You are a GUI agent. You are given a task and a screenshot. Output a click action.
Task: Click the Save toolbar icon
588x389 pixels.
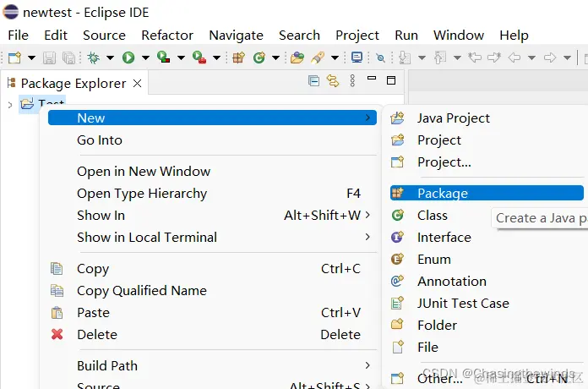tap(49, 58)
